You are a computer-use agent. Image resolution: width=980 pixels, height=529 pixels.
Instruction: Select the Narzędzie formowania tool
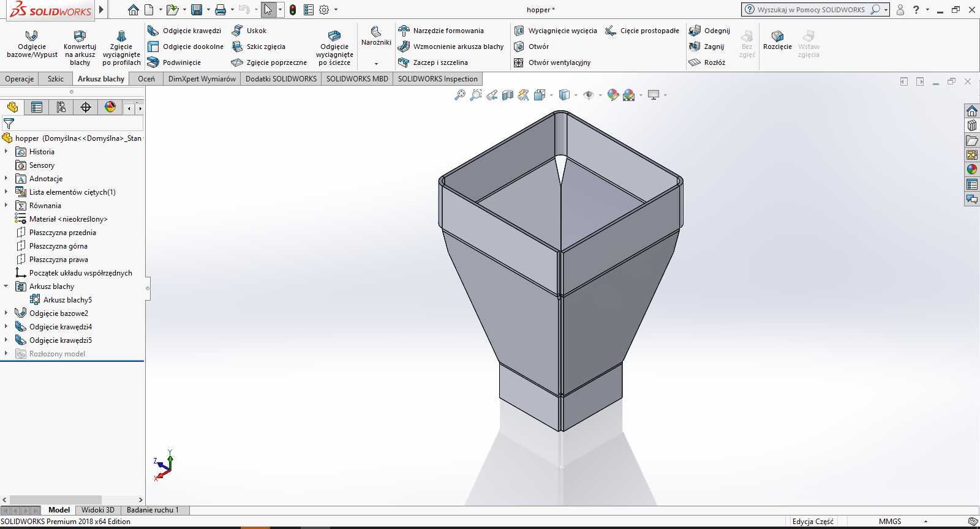click(440, 31)
